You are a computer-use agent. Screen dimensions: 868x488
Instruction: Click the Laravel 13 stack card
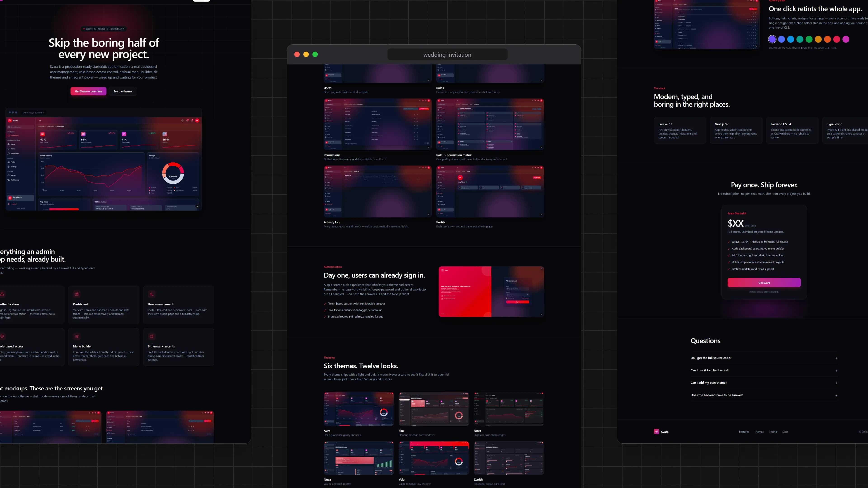click(680, 131)
